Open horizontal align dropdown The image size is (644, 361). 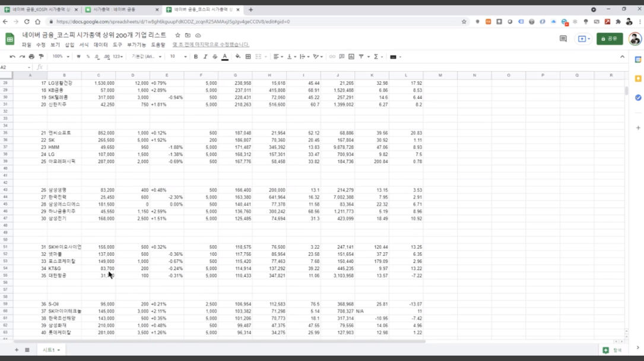coord(278,56)
